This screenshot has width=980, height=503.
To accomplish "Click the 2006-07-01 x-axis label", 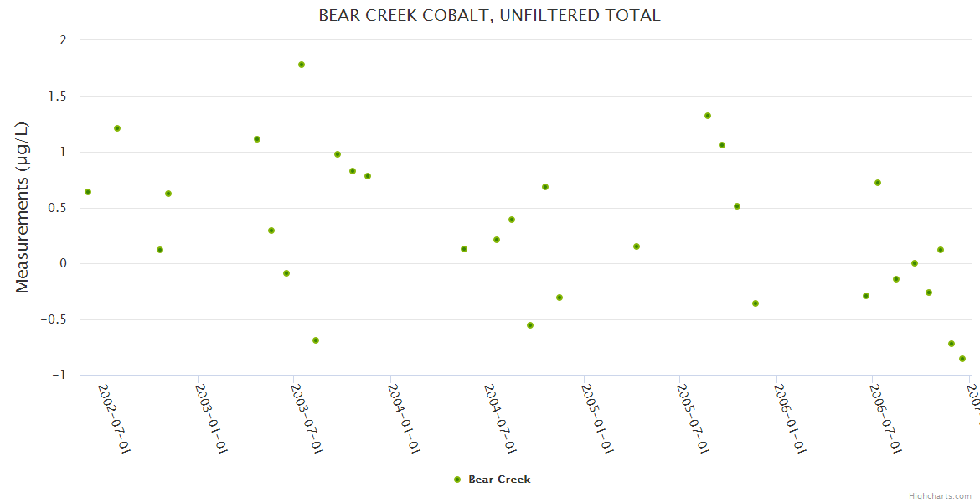I will [x=886, y=418].
